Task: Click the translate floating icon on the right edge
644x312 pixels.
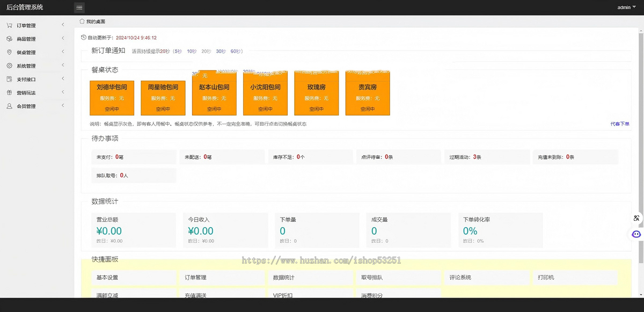Action: point(636,218)
